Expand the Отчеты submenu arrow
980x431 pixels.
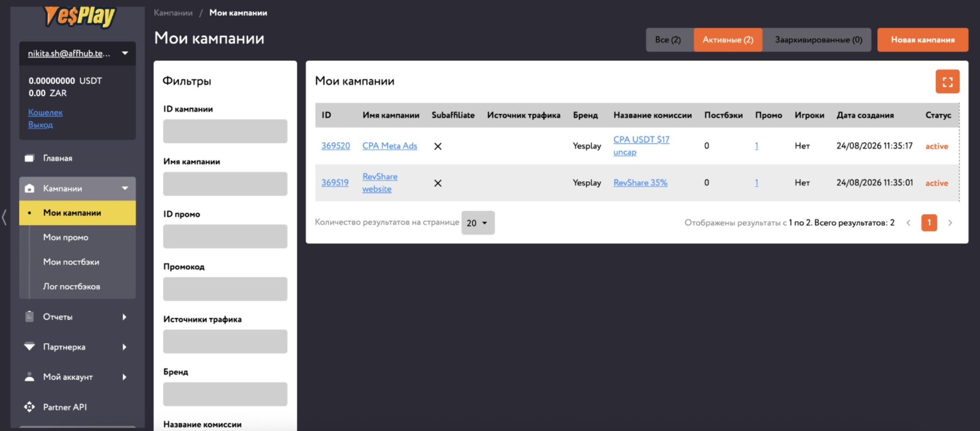pyautogui.click(x=124, y=317)
